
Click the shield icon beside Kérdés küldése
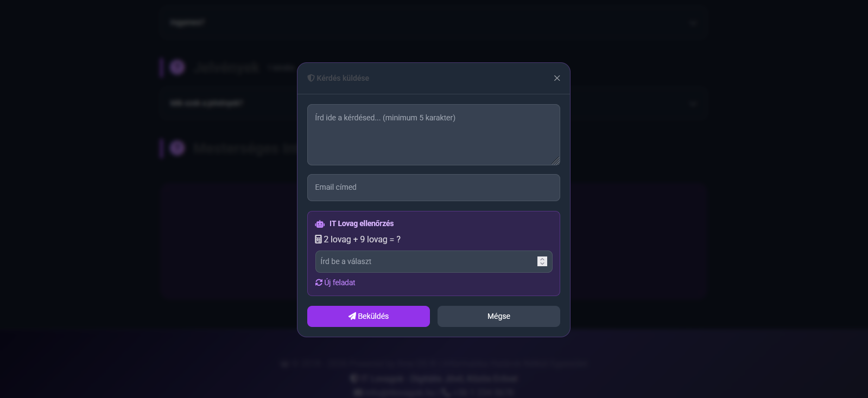[x=311, y=78]
